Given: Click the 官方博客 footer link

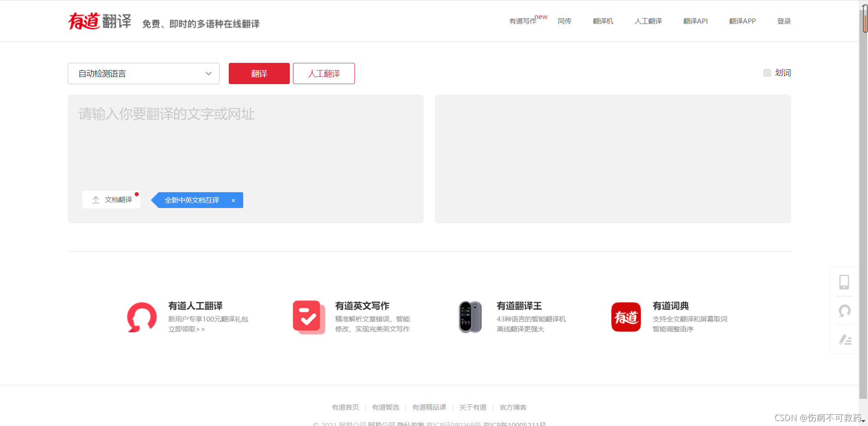Looking at the screenshot, I should (513, 407).
